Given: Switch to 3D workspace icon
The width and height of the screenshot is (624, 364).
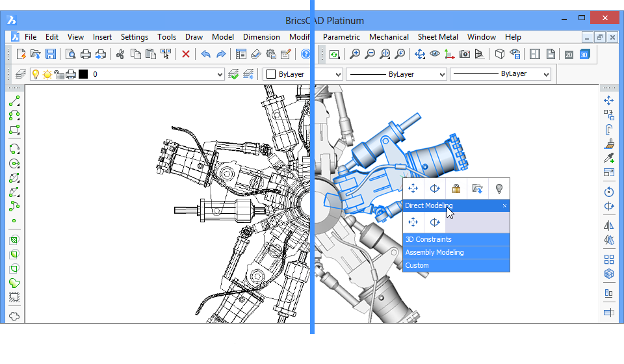Looking at the screenshot, I should (x=584, y=55).
